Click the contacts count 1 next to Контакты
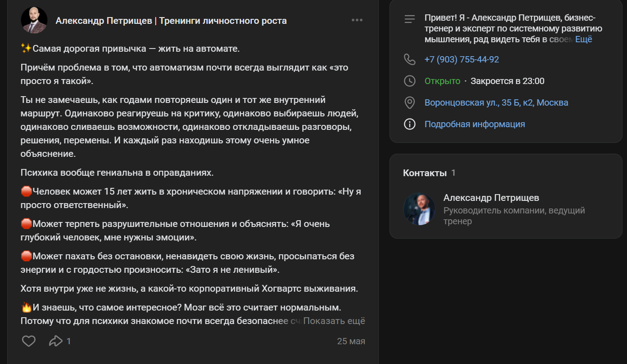The height and width of the screenshot is (364, 627). [453, 173]
